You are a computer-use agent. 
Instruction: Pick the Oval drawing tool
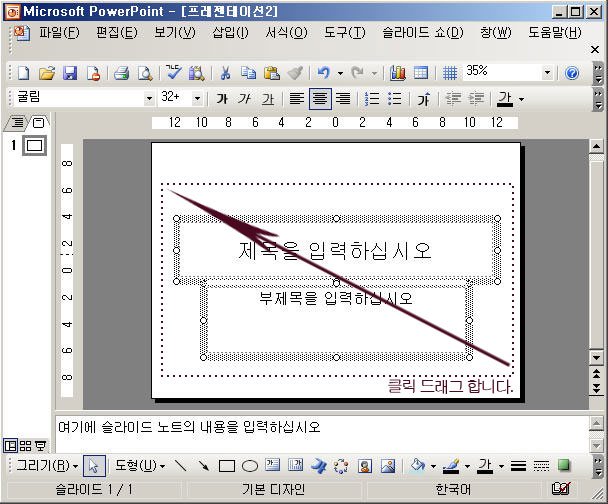(x=250, y=466)
